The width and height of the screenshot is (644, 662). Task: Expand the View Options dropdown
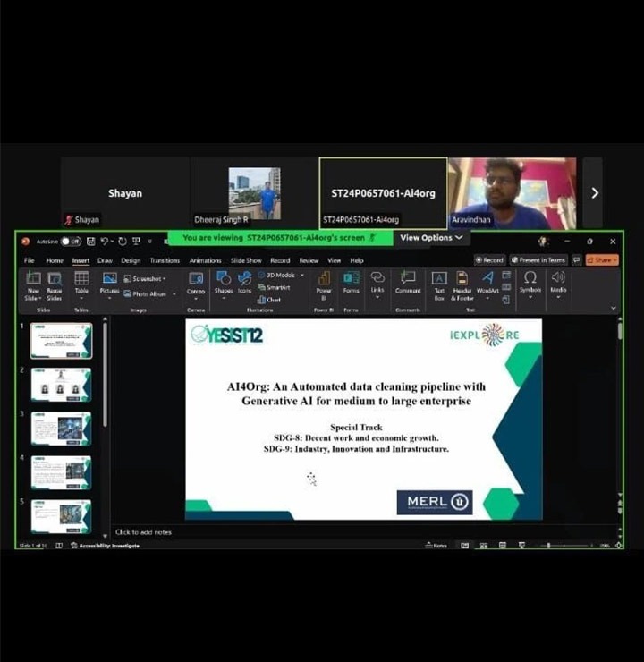tap(431, 238)
